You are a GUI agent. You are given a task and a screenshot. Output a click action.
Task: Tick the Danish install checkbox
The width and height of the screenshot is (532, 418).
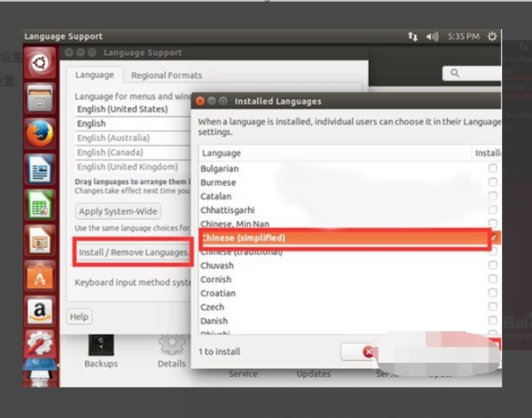[x=493, y=320]
